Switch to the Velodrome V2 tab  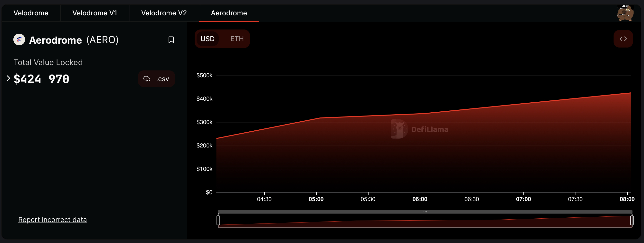point(164,13)
